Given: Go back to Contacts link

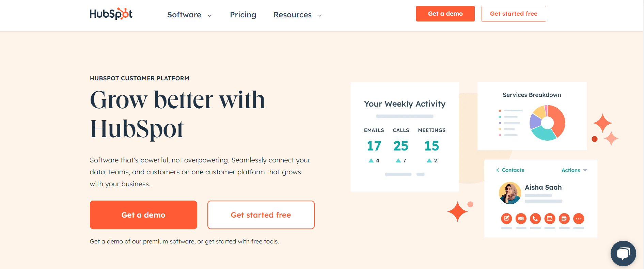Looking at the screenshot, I should (x=510, y=170).
